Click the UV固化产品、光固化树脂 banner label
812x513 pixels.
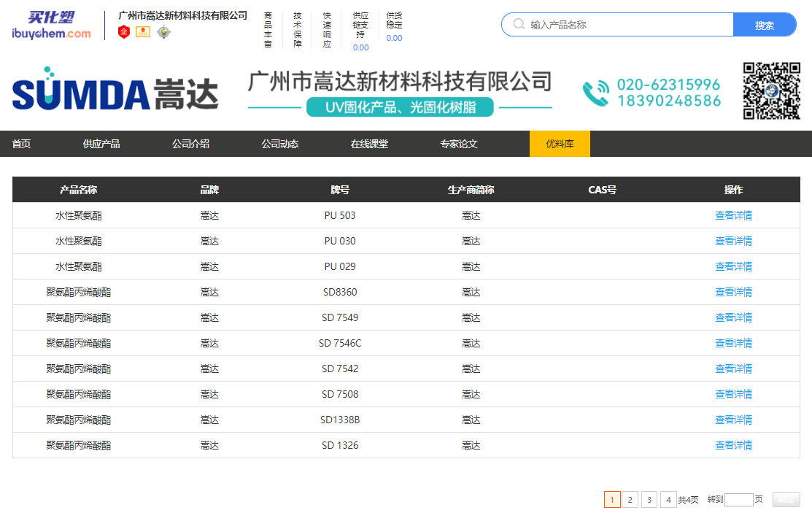click(400, 107)
